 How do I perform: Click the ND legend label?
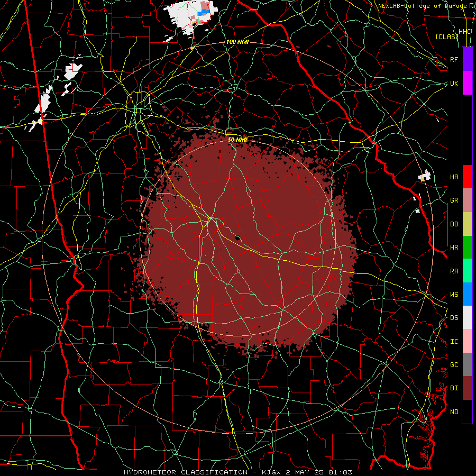[x=454, y=412]
